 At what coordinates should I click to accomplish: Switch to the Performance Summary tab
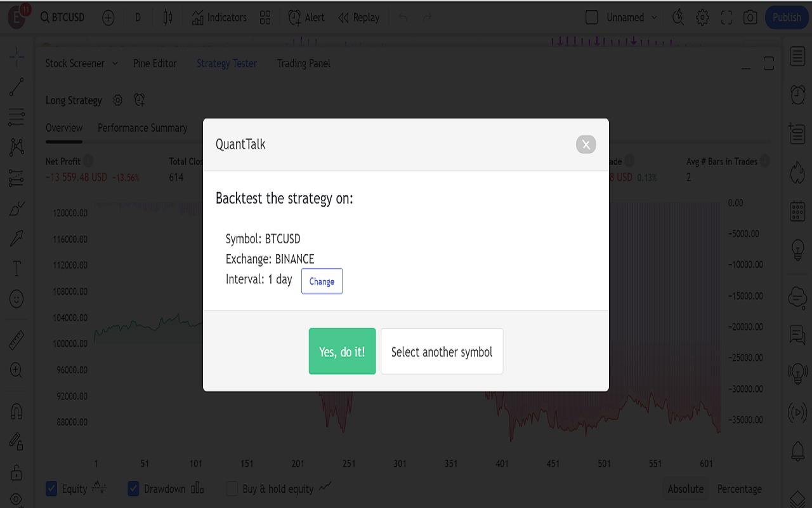coord(142,128)
